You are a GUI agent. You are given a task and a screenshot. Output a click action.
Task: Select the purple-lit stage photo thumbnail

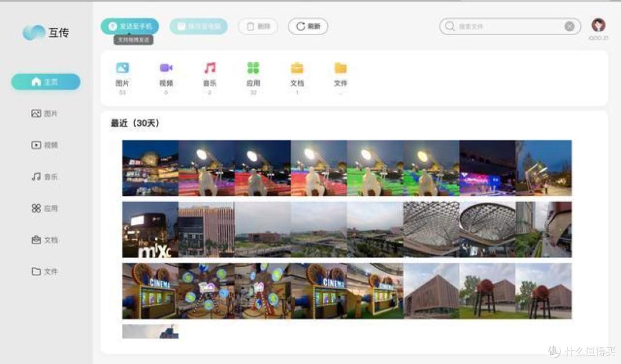(x=488, y=168)
